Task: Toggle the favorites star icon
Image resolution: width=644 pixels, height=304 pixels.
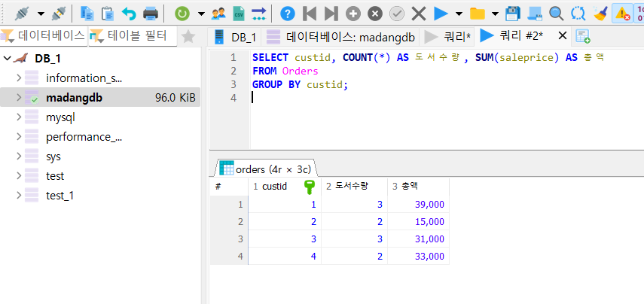Action: pyautogui.click(x=188, y=37)
